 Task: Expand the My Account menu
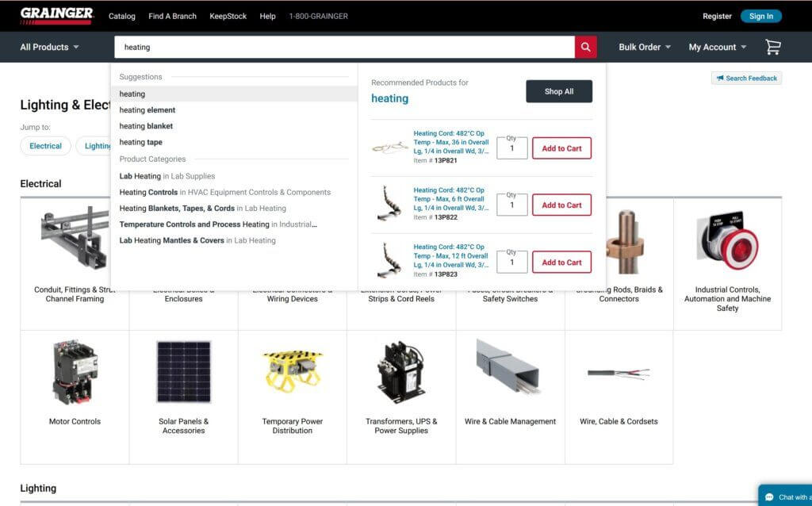[x=718, y=47]
